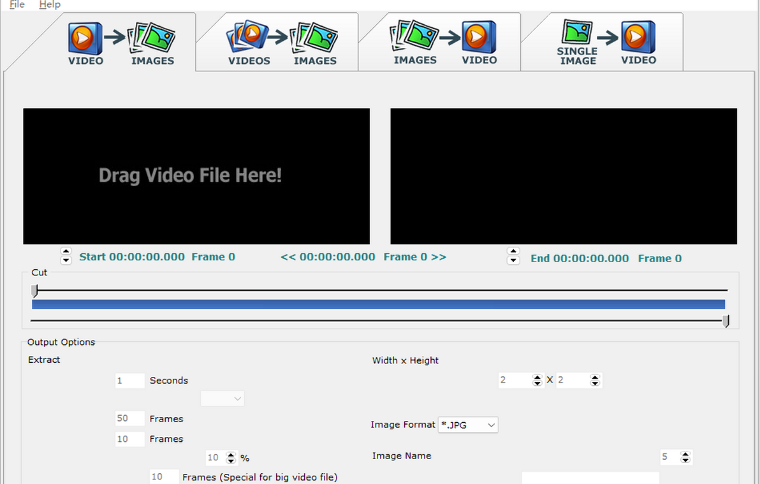Click the 50 Frames input field

(130, 418)
